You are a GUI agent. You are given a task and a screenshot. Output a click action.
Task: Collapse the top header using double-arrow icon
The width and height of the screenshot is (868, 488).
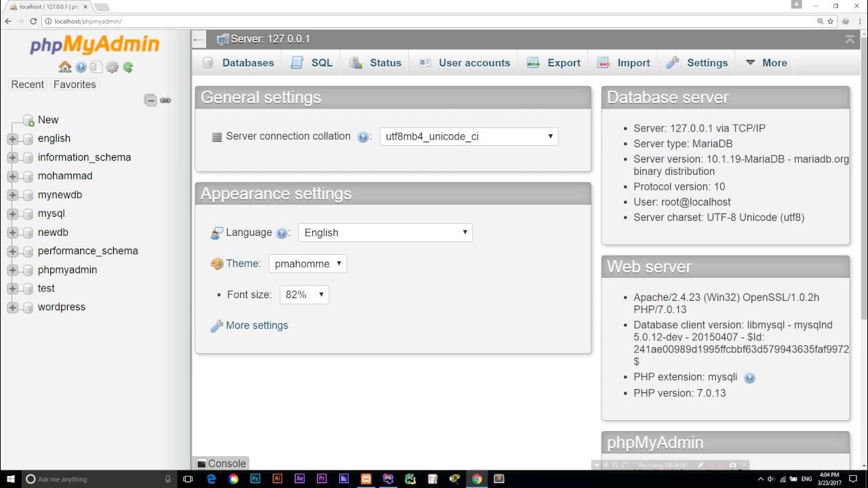[850, 40]
